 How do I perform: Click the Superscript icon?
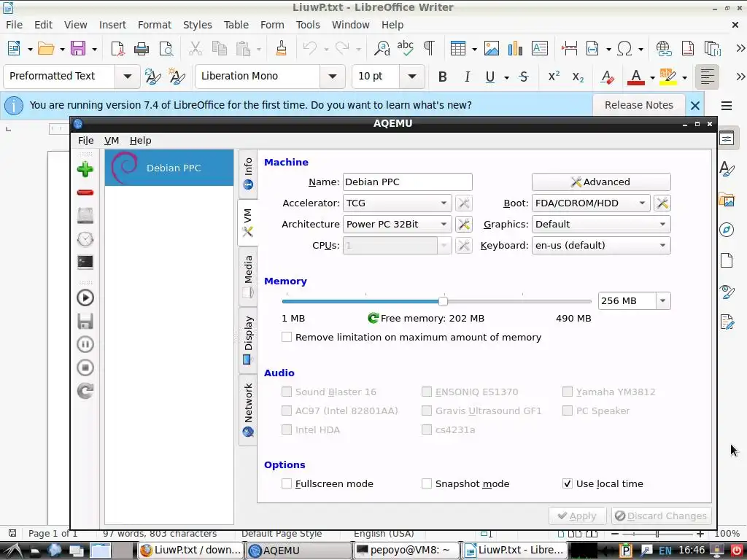click(554, 77)
